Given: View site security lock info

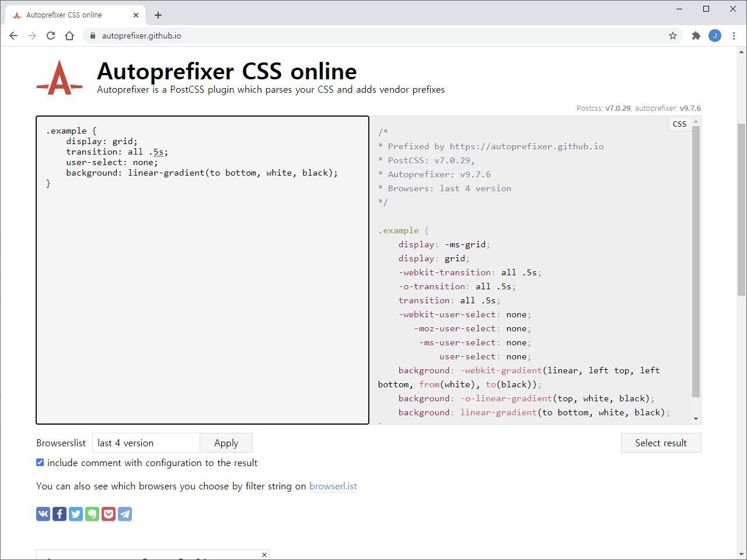Looking at the screenshot, I should pyautogui.click(x=93, y=36).
